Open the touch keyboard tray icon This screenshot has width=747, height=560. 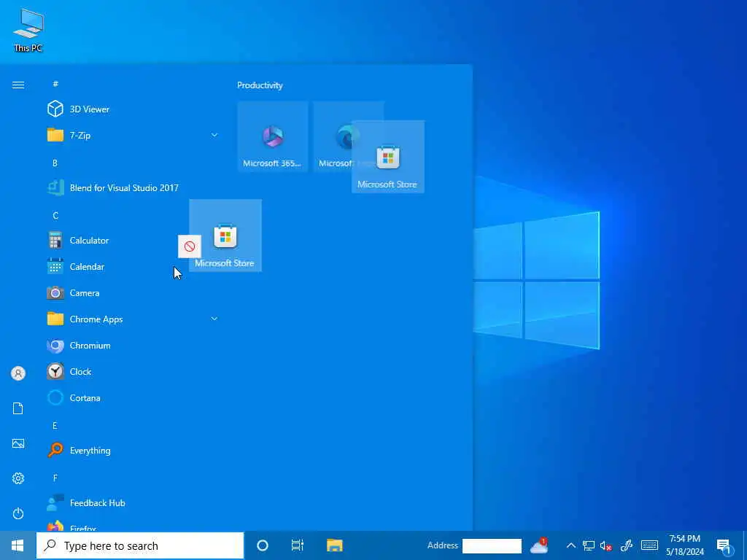(649, 545)
